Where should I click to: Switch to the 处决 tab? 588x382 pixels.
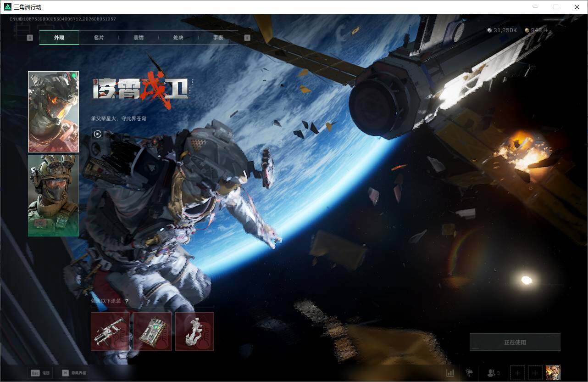tap(178, 38)
